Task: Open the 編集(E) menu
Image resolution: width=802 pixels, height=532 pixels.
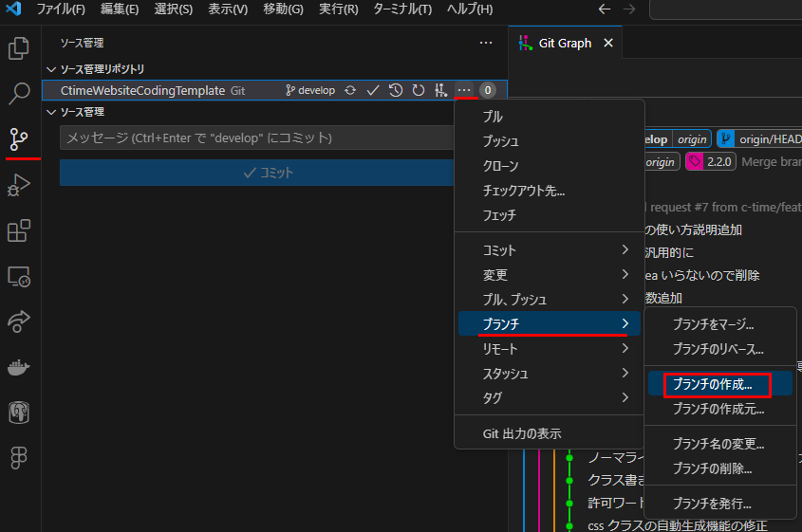Action: point(120,9)
